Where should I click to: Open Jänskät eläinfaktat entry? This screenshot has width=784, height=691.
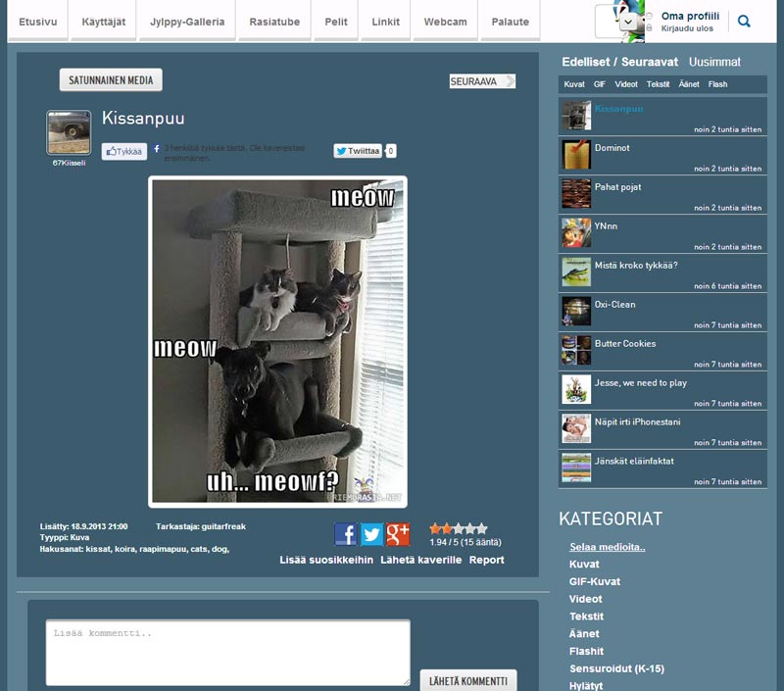point(662,468)
